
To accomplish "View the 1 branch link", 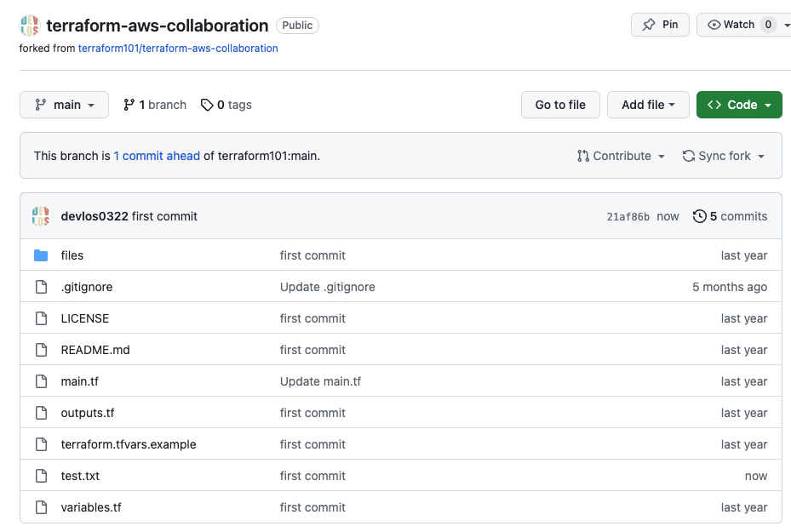I will coord(155,105).
